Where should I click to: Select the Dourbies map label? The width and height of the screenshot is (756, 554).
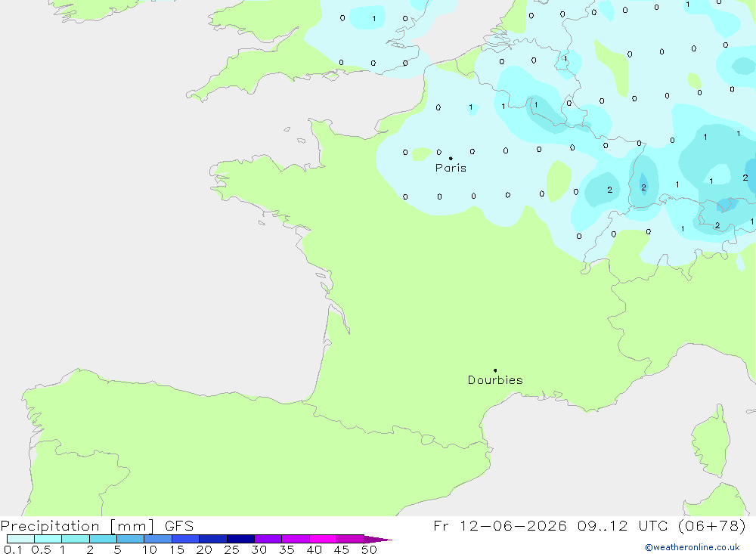[495, 380]
